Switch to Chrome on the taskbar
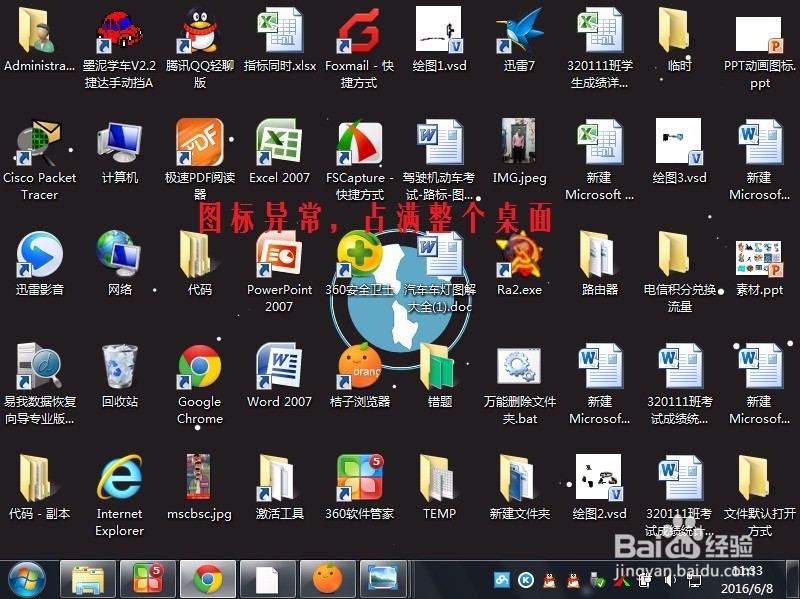This screenshot has height=599, width=800. 208,580
